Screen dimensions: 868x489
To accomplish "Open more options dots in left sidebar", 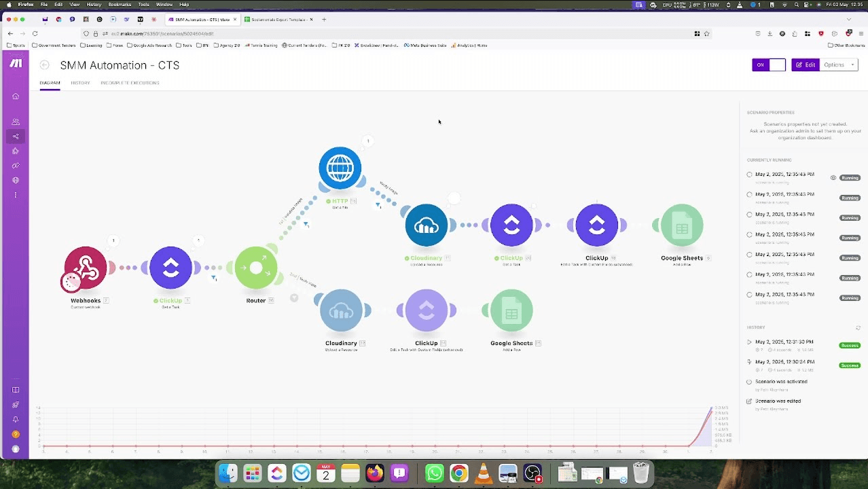I will 16,195.
